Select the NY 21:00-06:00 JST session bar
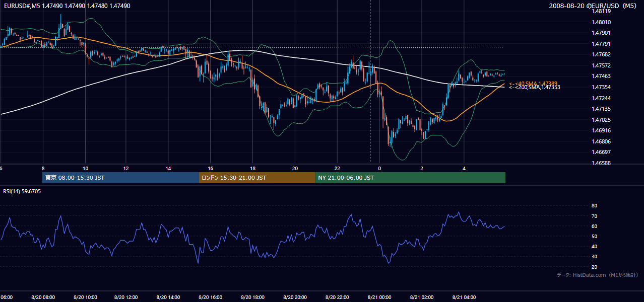The width and height of the screenshot is (644, 302). [x=410, y=178]
